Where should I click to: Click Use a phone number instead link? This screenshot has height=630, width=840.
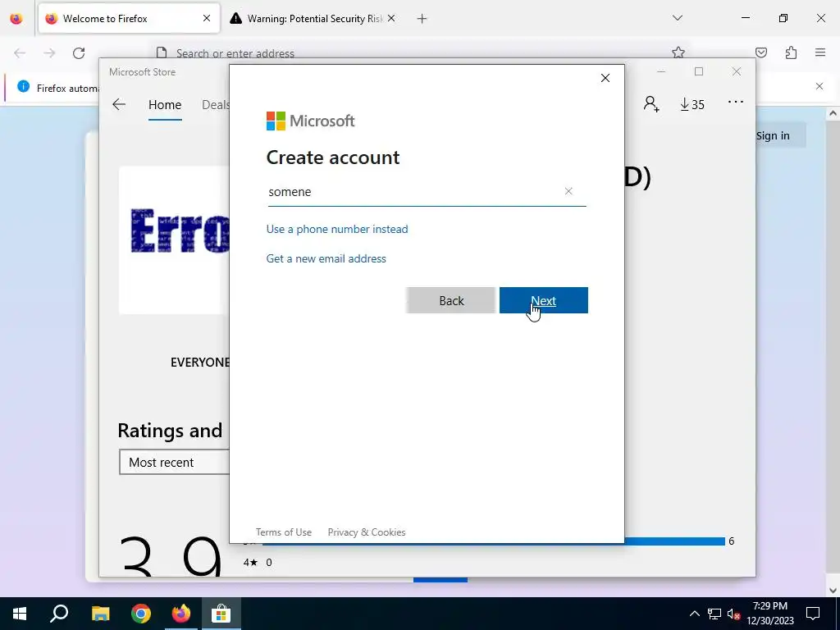[337, 230]
